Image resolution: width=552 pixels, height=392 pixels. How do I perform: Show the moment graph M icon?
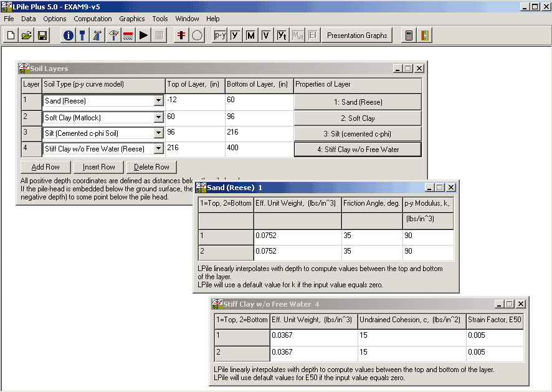pos(250,36)
